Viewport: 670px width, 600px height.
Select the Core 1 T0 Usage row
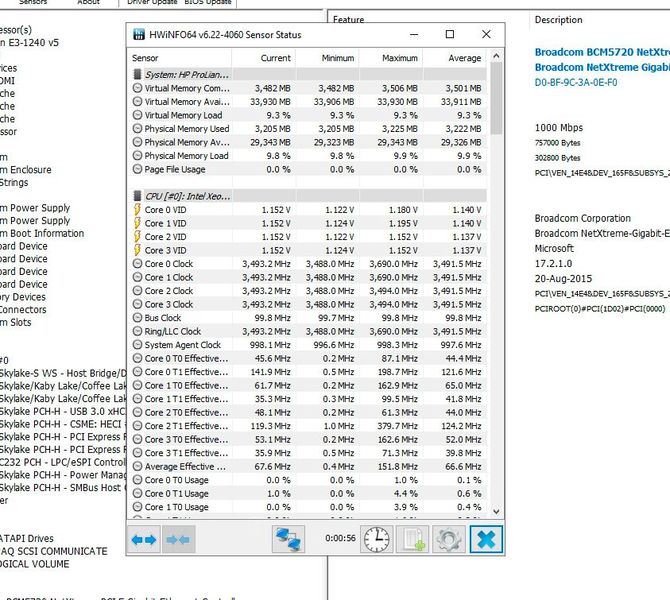[309, 507]
